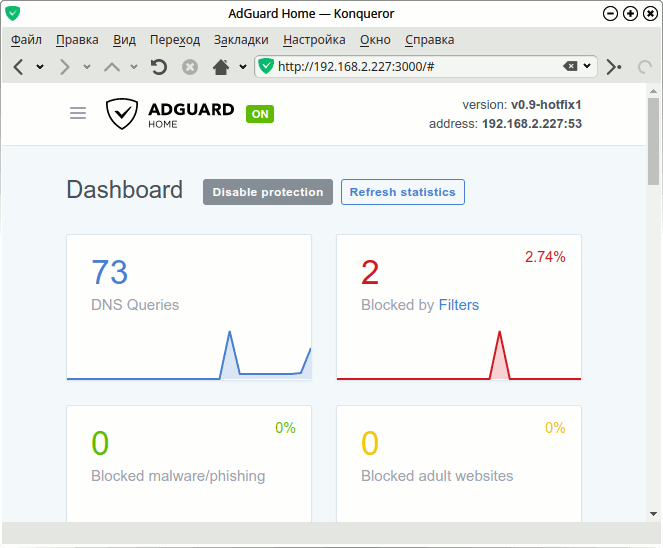
Task: Click the scrollbar up arrow
Action: pos(653,91)
